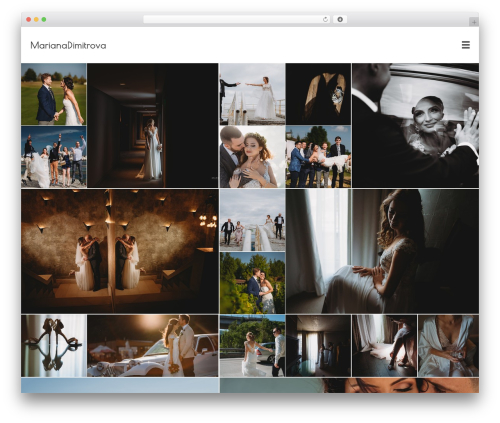Open the couple holding hands on grass photo
Screen dimensions: 500x423
(54, 94)
